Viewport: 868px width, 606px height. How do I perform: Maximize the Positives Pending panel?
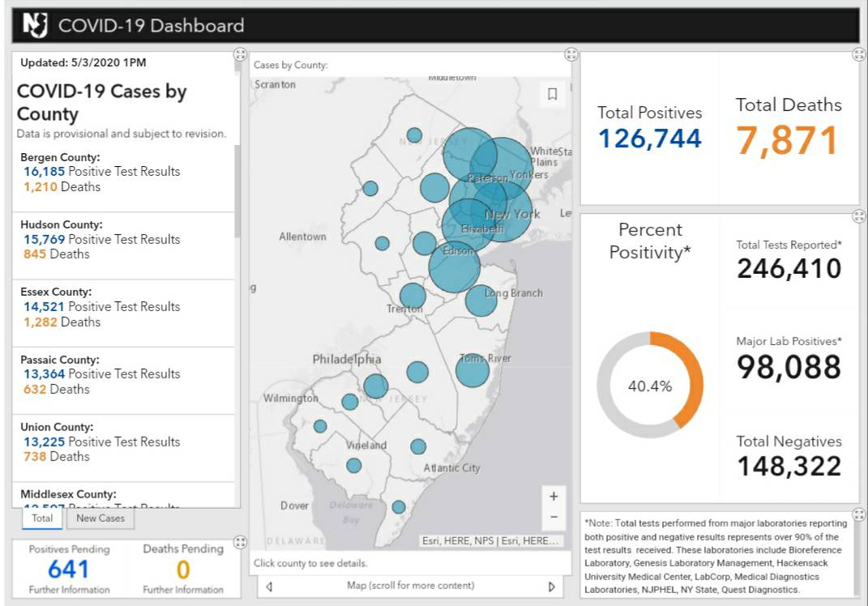(x=240, y=542)
